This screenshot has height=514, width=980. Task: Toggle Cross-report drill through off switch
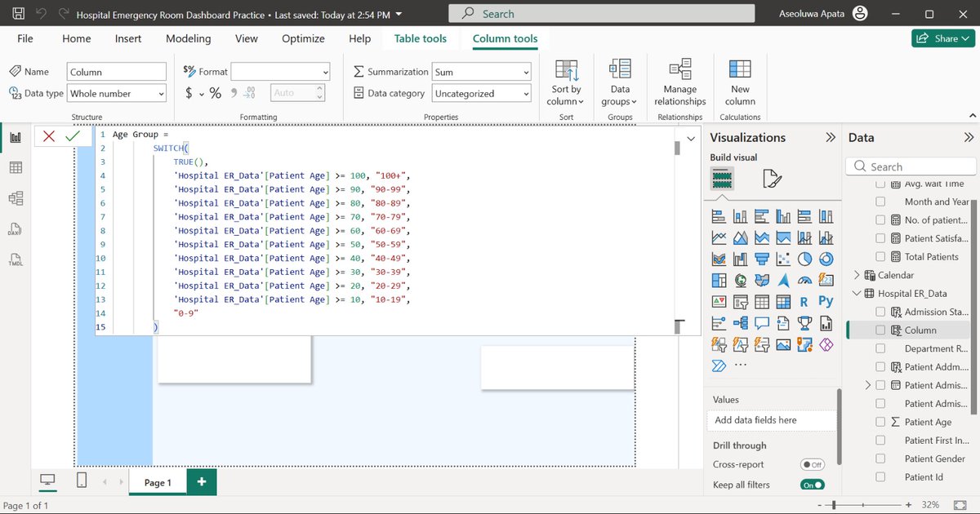pyautogui.click(x=813, y=464)
